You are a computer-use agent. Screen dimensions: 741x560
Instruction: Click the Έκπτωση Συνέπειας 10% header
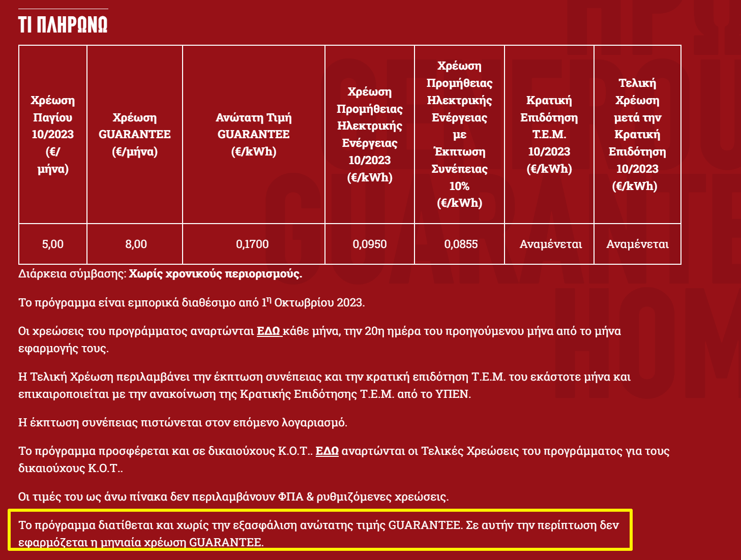(459, 135)
